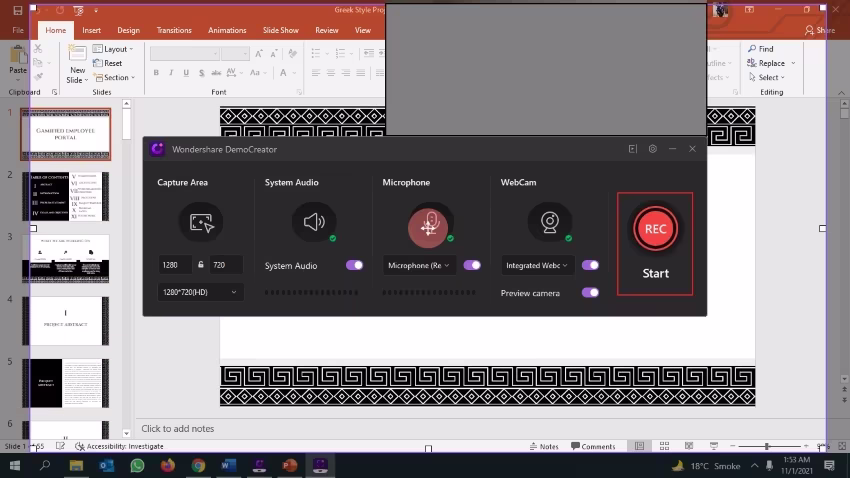Viewport: 850px width, 478px height.
Task: Open the File tab
Action: [18, 30]
